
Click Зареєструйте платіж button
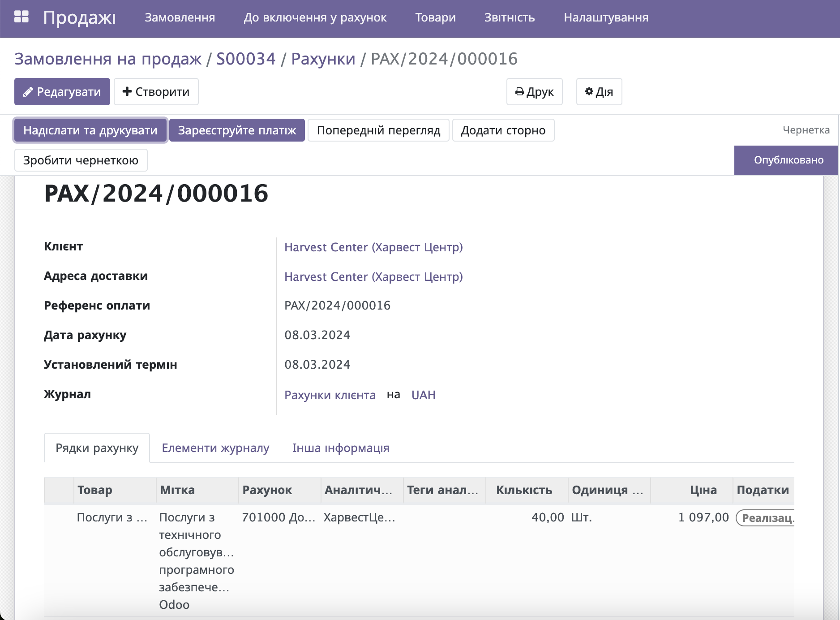click(237, 130)
